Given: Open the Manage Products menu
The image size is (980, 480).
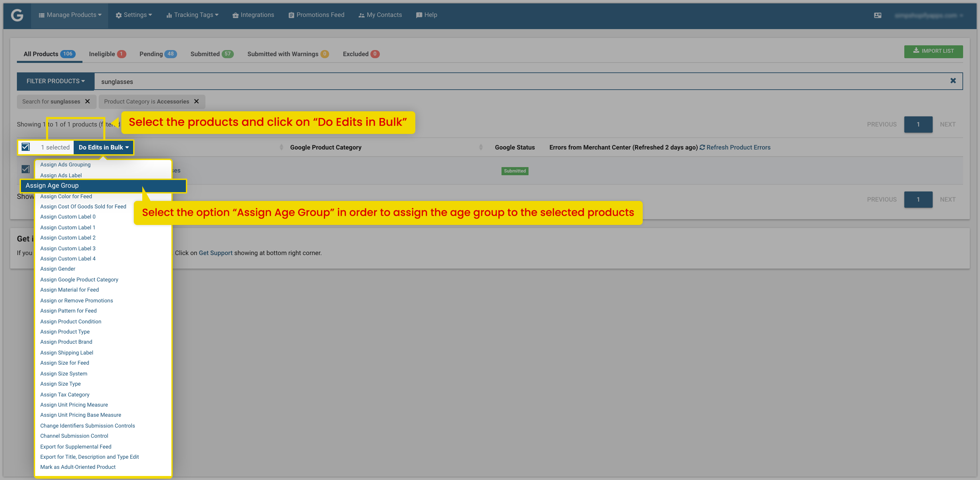Looking at the screenshot, I should (x=70, y=15).
